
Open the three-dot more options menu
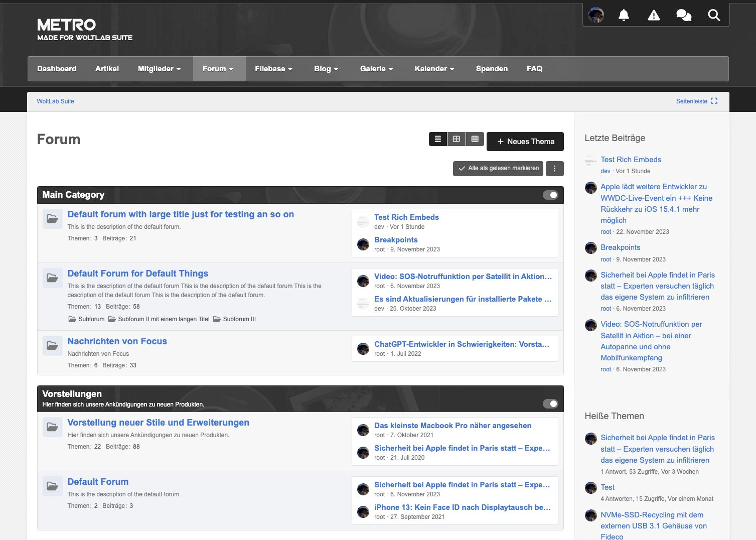point(554,169)
